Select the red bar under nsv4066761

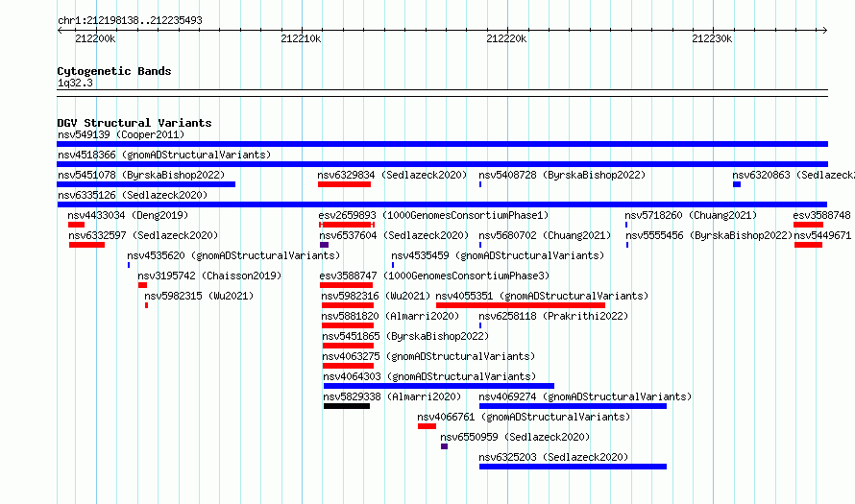427,426
